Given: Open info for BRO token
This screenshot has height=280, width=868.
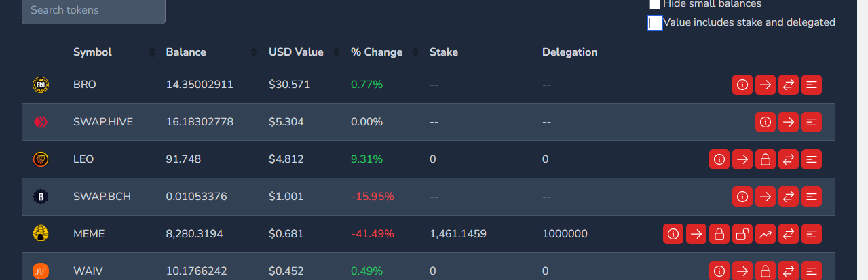Looking at the screenshot, I should pos(742,85).
